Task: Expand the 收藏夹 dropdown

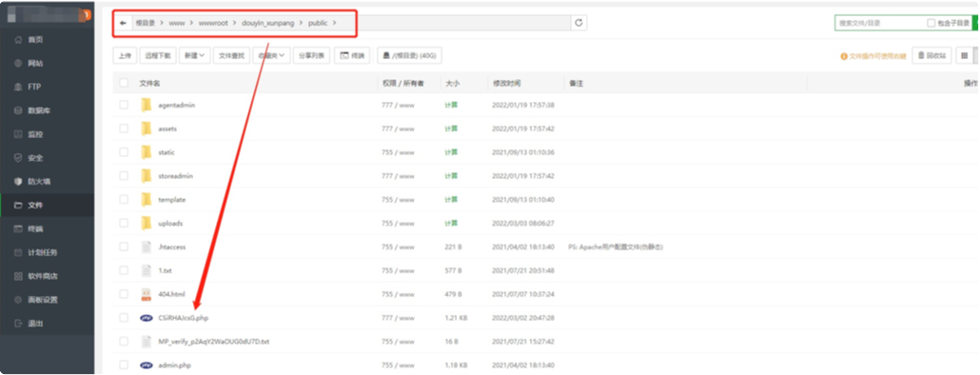Action: pyautogui.click(x=272, y=55)
